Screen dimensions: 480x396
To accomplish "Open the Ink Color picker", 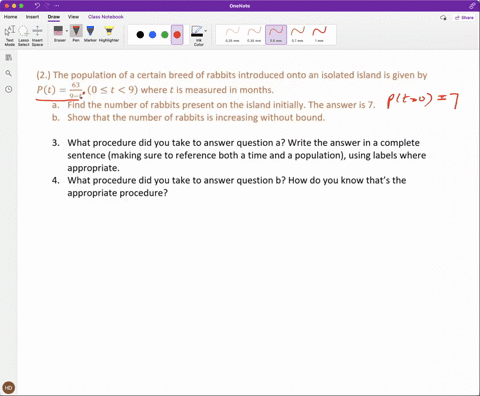I will (x=199, y=36).
